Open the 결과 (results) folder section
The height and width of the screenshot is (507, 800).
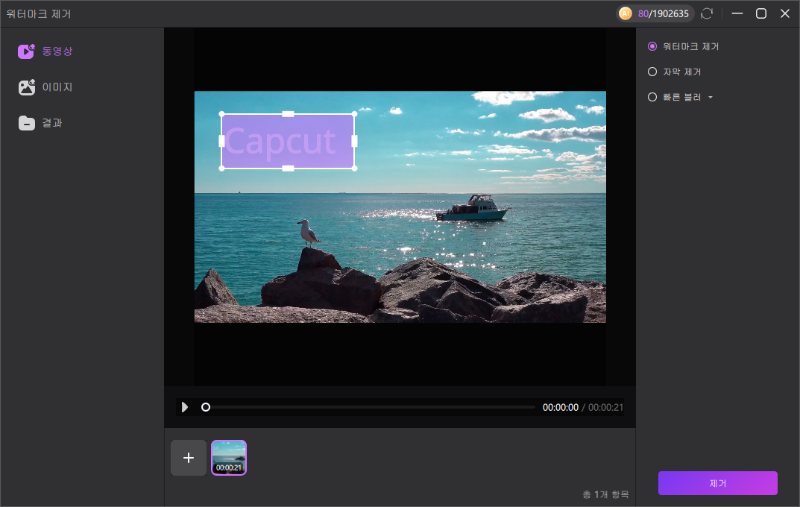click(40, 123)
